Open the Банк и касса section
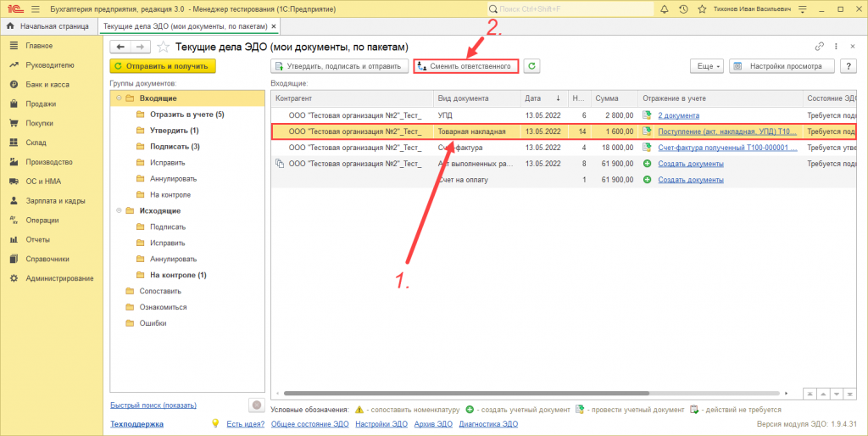The image size is (868, 436). [x=47, y=84]
